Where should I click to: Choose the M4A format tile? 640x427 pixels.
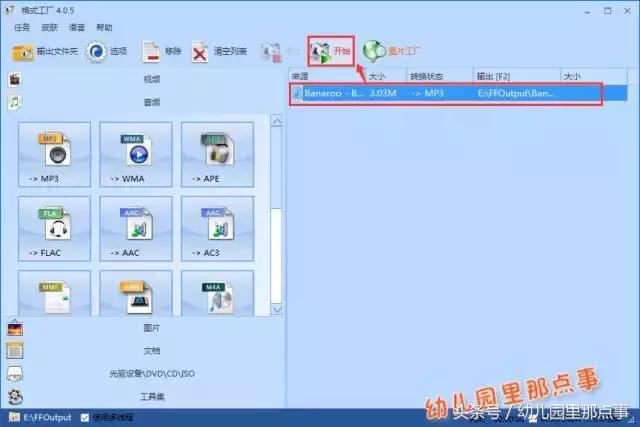218,293
